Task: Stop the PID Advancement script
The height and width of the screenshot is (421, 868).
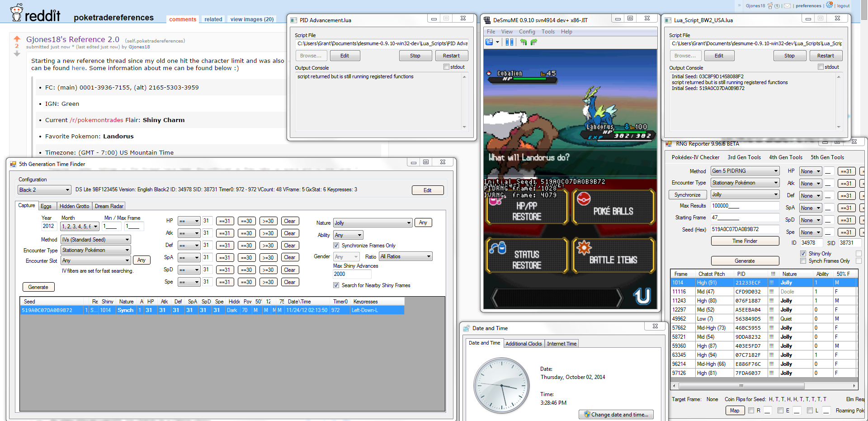Action: point(415,56)
